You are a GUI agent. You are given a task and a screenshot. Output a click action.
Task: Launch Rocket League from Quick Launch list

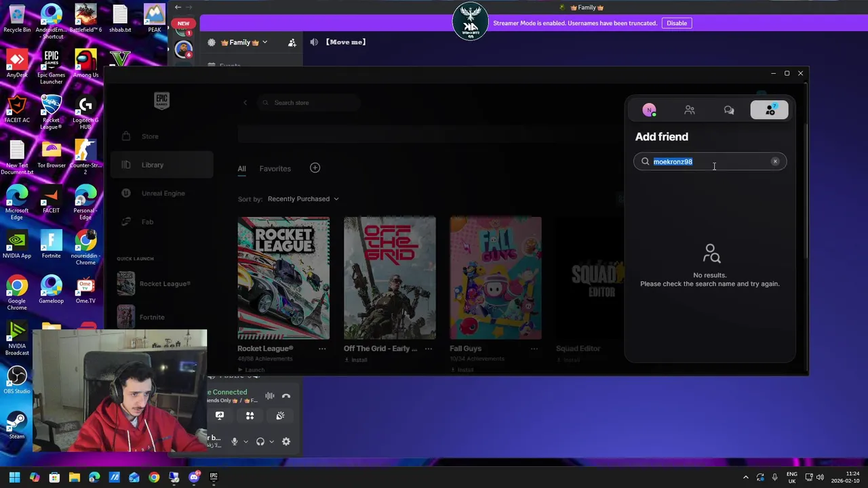[161, 284]
